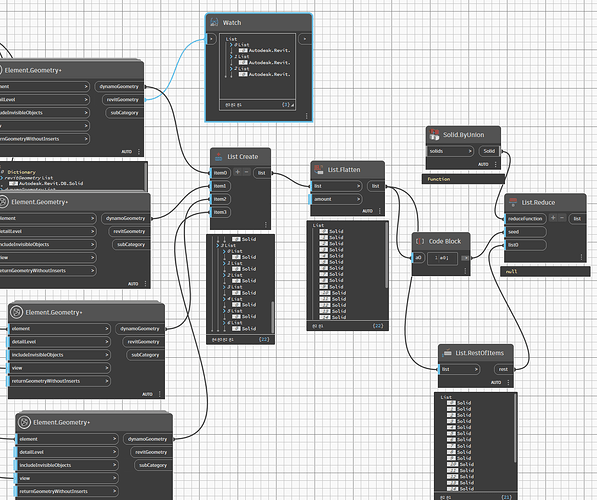597x500 pixels.
Task: Open Watch node options menu dots
Action: (306, 116)
